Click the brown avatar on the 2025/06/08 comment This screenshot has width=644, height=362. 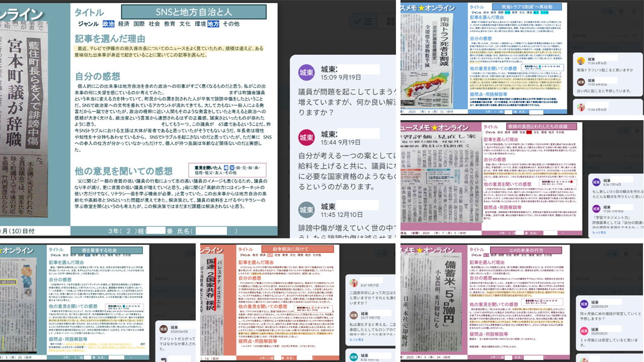click(x=164, y=329)
